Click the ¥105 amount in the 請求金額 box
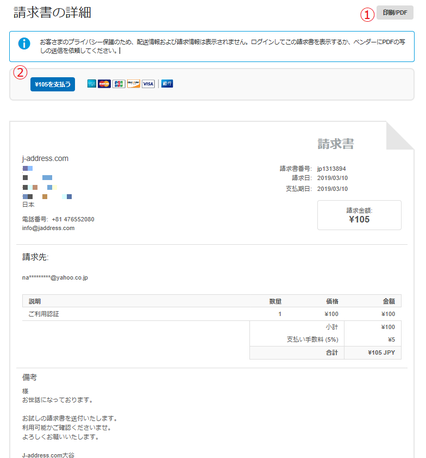Image resolution: width=426 pixels, height=458 pixels. [x=359, y=219]
